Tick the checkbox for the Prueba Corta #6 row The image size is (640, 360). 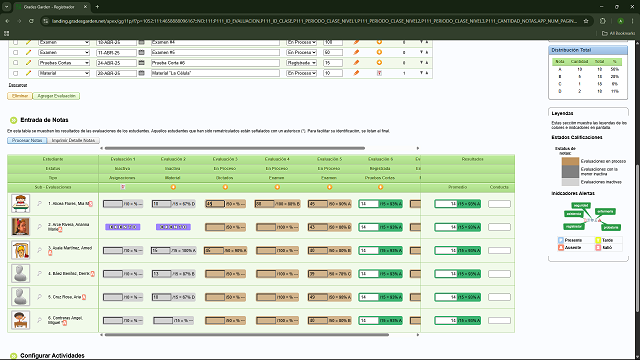(x=16, y=62)
